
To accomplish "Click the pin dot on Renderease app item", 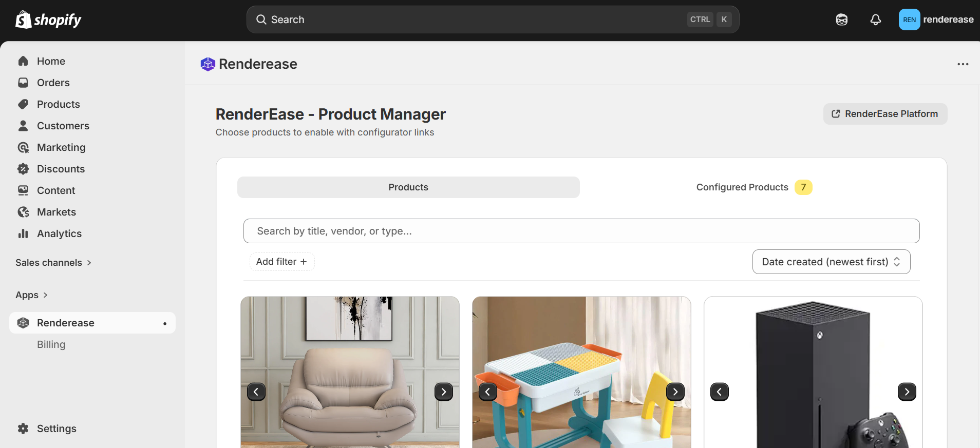I will 165,323.
